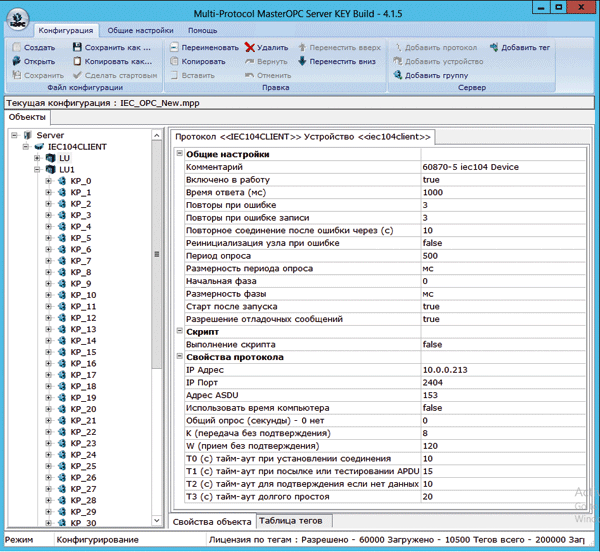Image resolution: width=600 pixels, height=552 pixels.
Task: Click the KP_20 group icon
Action: click(62, 409)
